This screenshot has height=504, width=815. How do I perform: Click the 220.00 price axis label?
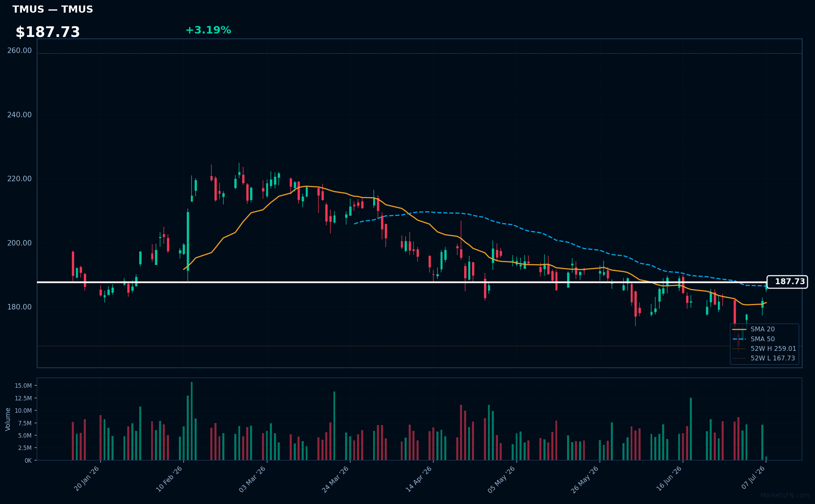pos(19,179)
